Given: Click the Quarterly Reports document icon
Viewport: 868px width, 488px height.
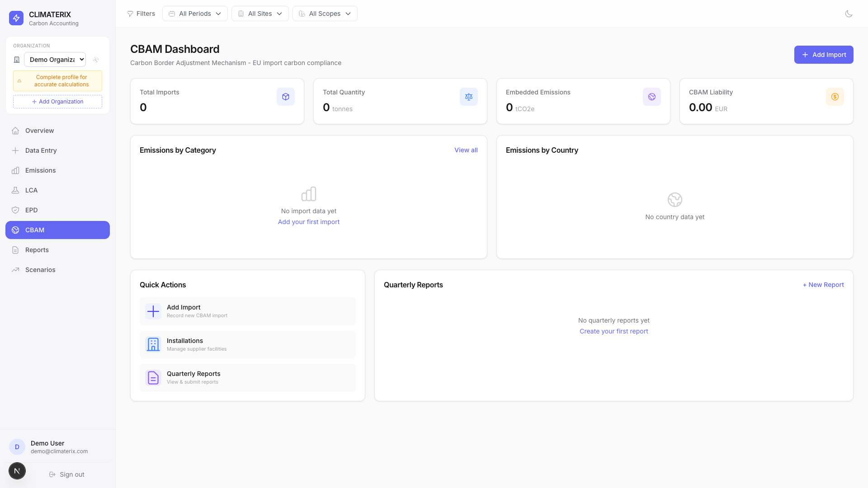Looking at the screenshot, I should click(153, 378).
